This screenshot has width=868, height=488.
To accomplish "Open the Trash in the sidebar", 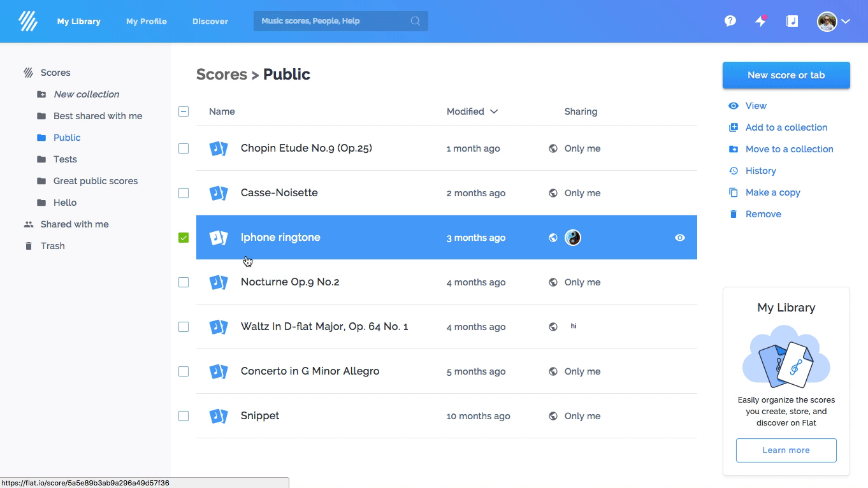I will [x=53, y=245].
